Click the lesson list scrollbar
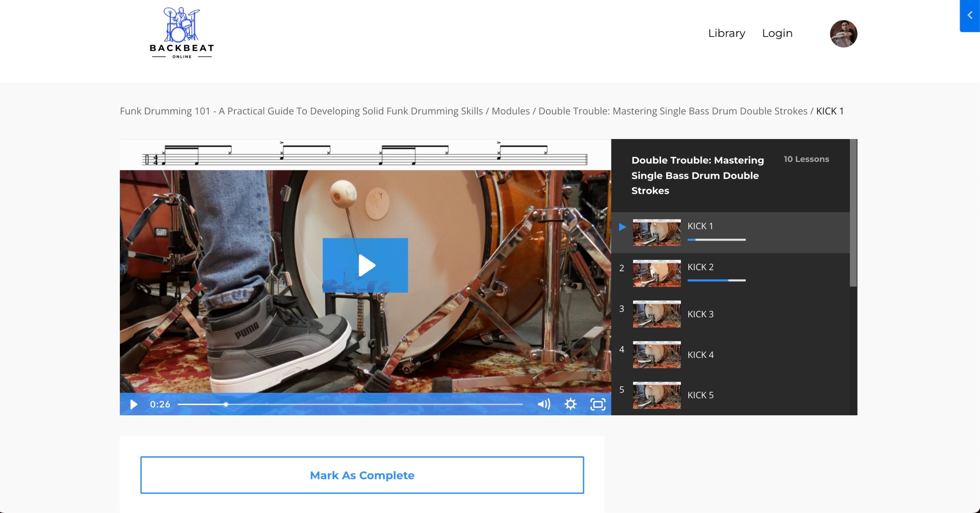This screenshot has height=513, width=980. [853, 213]
